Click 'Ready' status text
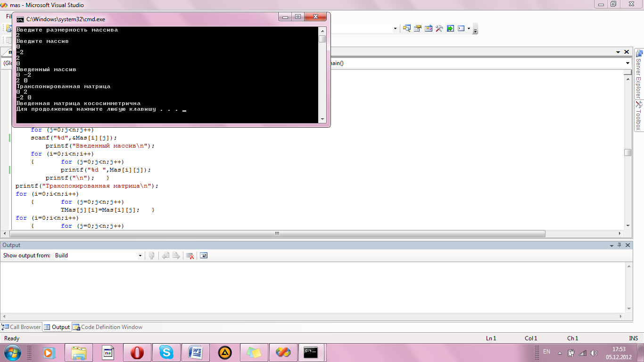Screen dimensions: 644x362 click(x=12, y=338)
